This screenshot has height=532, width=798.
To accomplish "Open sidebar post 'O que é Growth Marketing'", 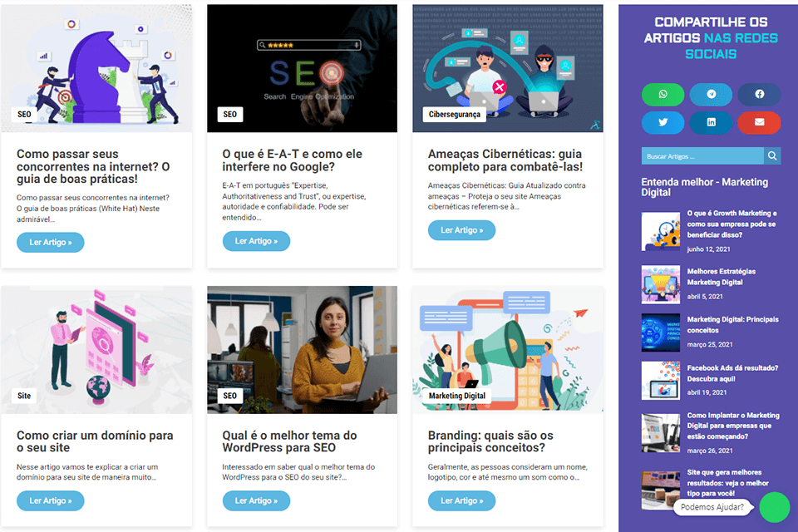I will [731, 224].
